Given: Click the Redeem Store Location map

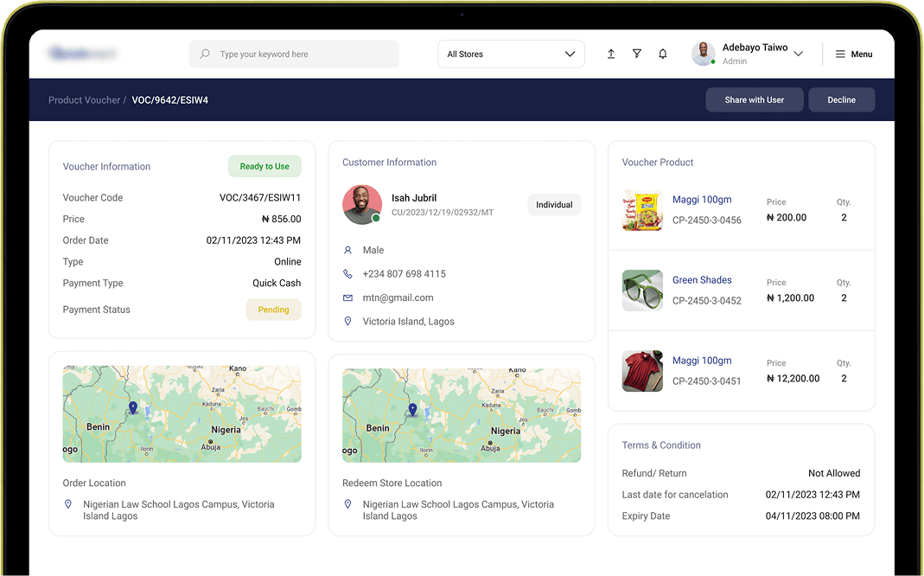Looking at the screenshot, I should point(462,415).
